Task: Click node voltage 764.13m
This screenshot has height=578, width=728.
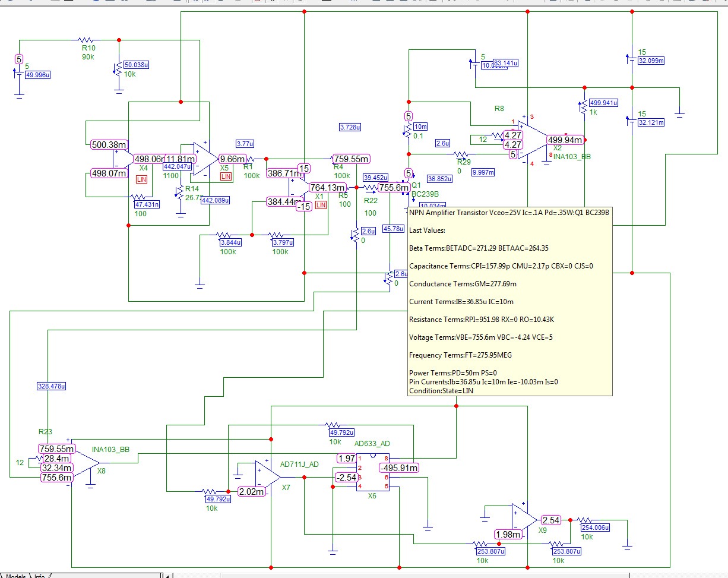Action: (328, 187)
